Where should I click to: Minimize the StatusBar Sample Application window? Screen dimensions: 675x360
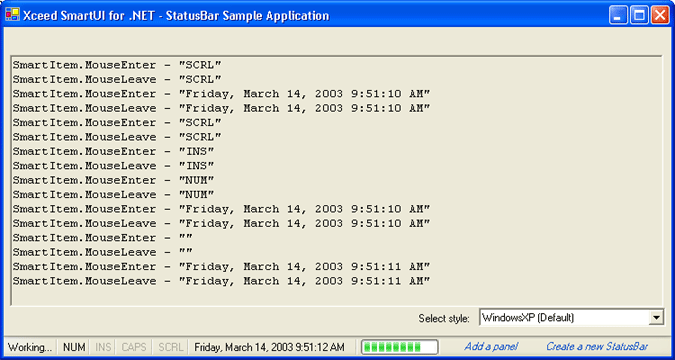point(618,16)
